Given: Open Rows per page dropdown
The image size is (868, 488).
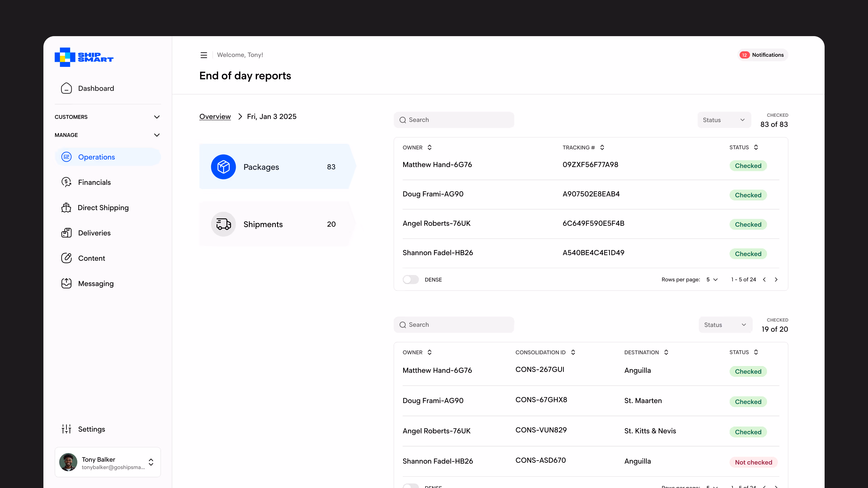Looking at the screenshot, I should [712, 279].
